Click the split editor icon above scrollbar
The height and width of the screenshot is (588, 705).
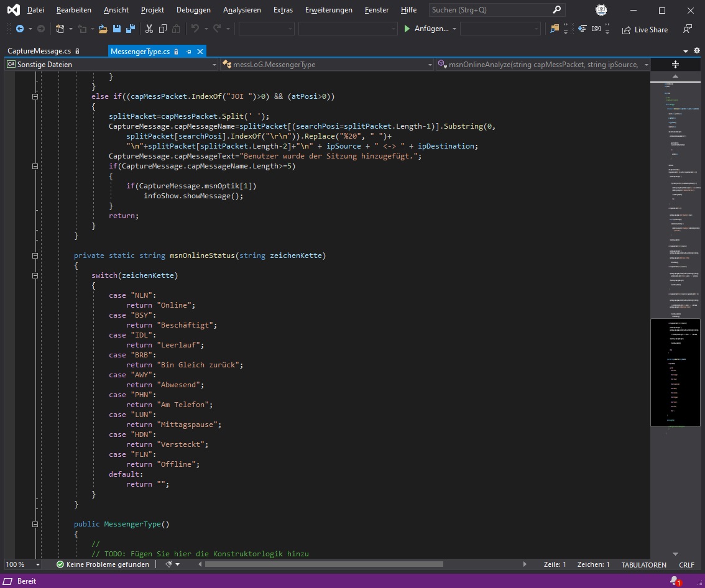pos(675,65)
